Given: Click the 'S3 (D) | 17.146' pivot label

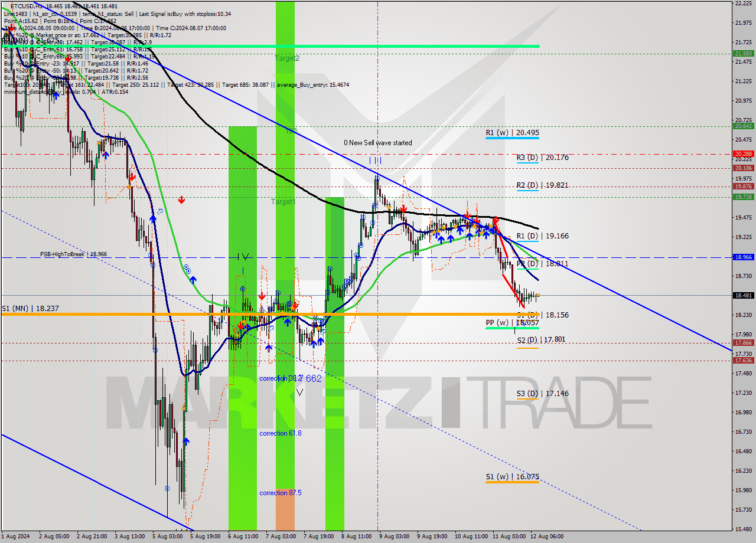Looking at the screenshot, I should (542, 394).
